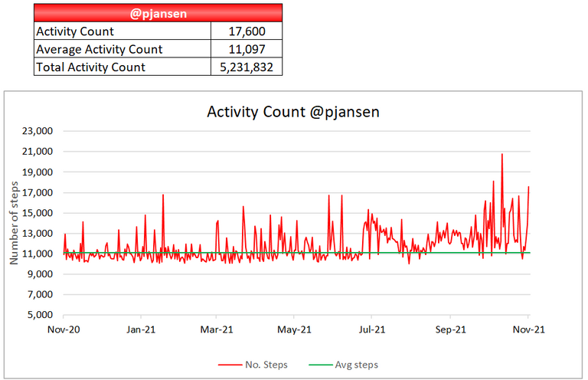Select the value 11,097 in the table

tap(247, 49)
